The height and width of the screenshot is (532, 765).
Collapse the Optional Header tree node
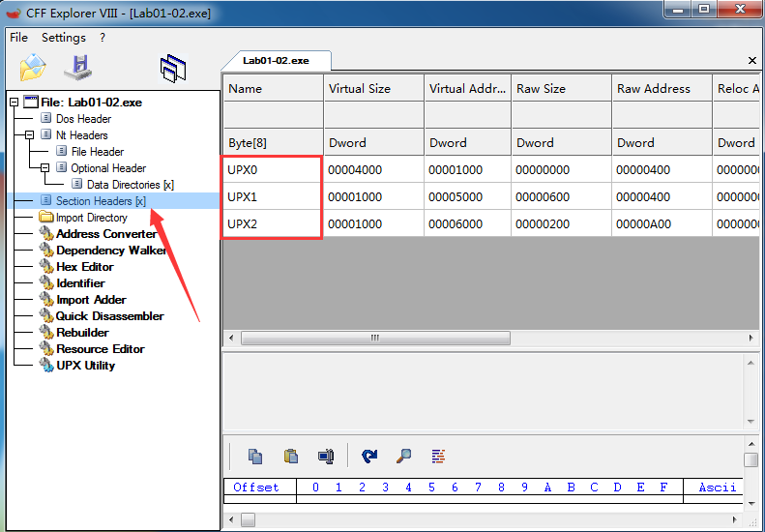(44, 167)
